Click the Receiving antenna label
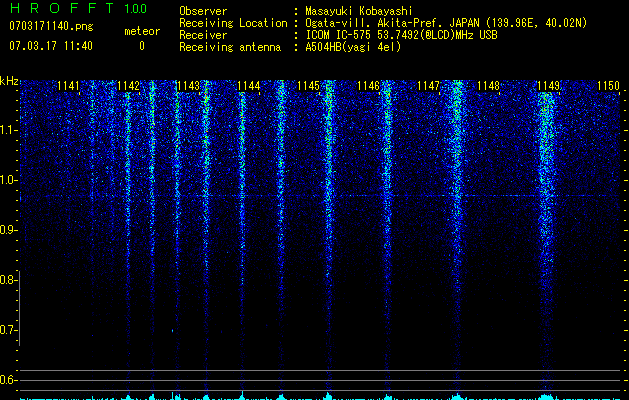 point(230,47)
